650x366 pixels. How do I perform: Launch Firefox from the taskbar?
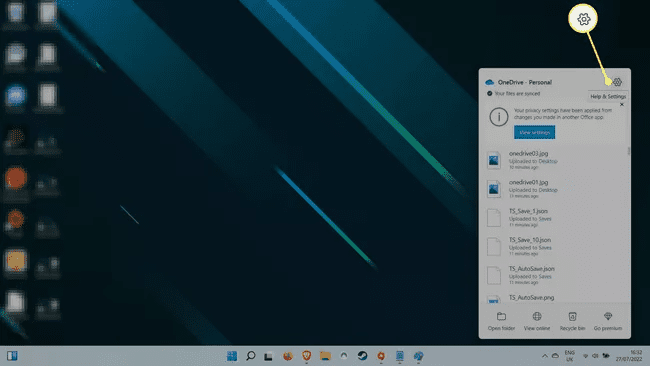(x=288, y=356)
